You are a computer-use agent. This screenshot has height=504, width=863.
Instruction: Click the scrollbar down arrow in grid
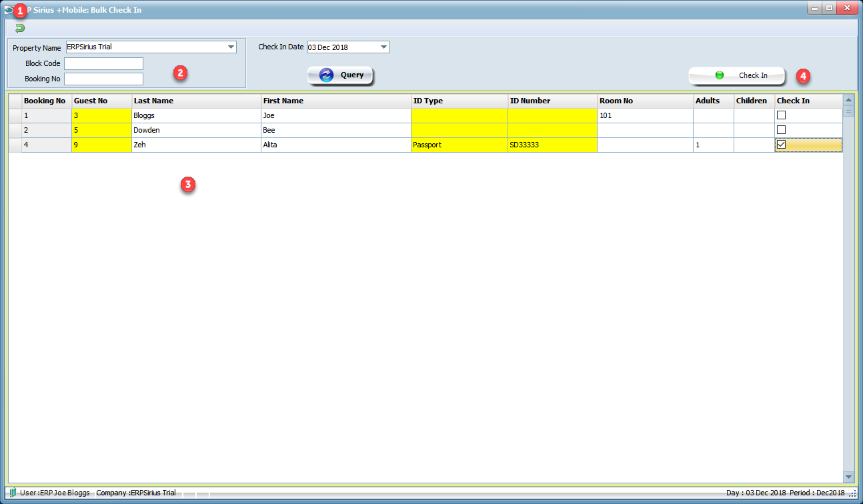848,477
